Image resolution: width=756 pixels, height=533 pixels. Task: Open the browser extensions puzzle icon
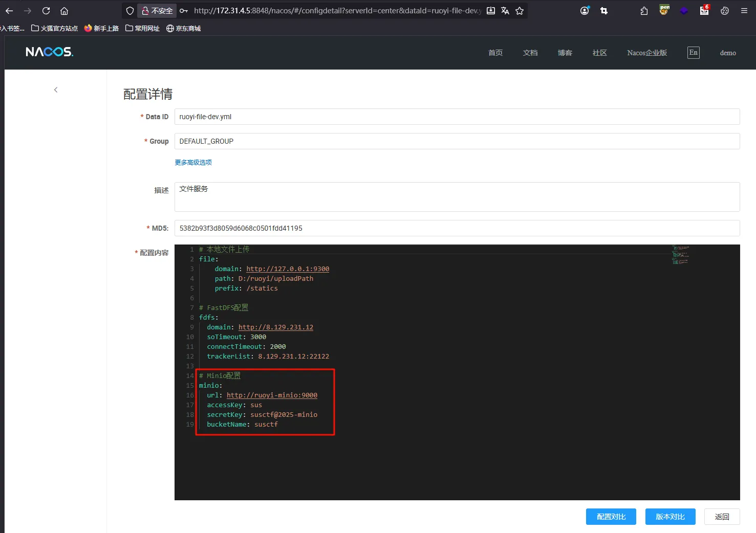click(644, 11)
